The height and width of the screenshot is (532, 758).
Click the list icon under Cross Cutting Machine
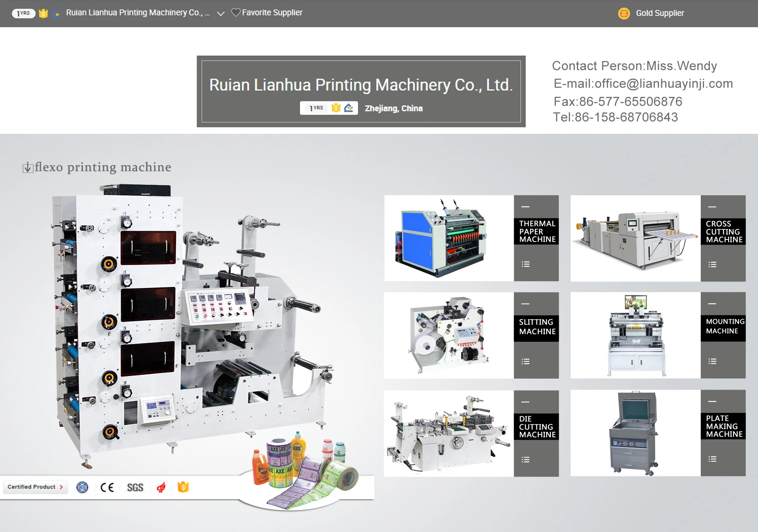(712, 265)
